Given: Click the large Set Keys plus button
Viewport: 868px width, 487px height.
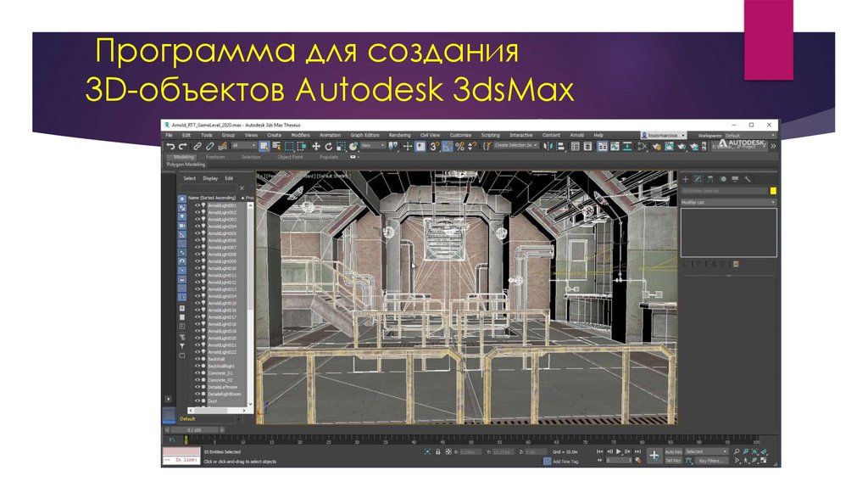Looking at the screenshot, I should [654, 456].
